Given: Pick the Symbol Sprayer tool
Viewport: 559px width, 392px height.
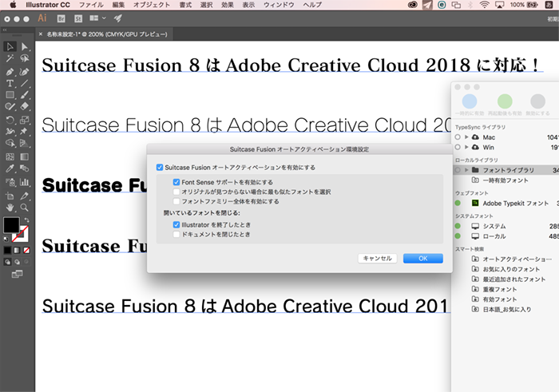Looking at the screenshot, I should coord(10,182).
